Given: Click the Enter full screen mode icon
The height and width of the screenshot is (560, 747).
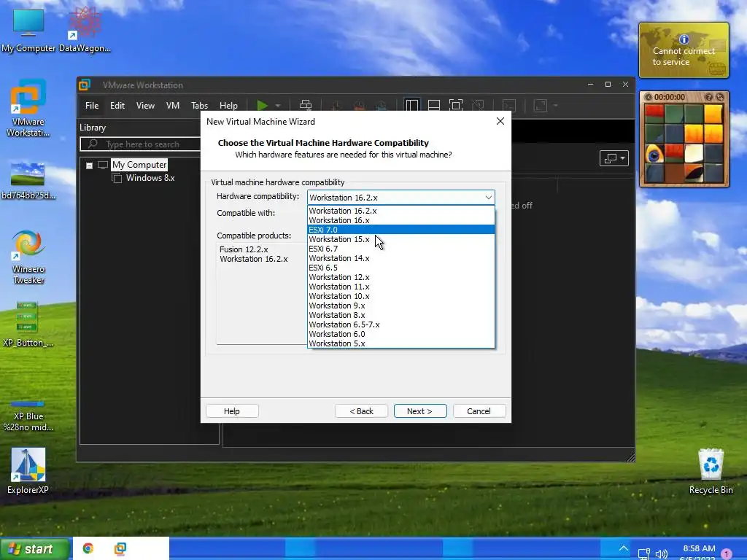Looking at the screenshot, I should (x=456, y=105).
